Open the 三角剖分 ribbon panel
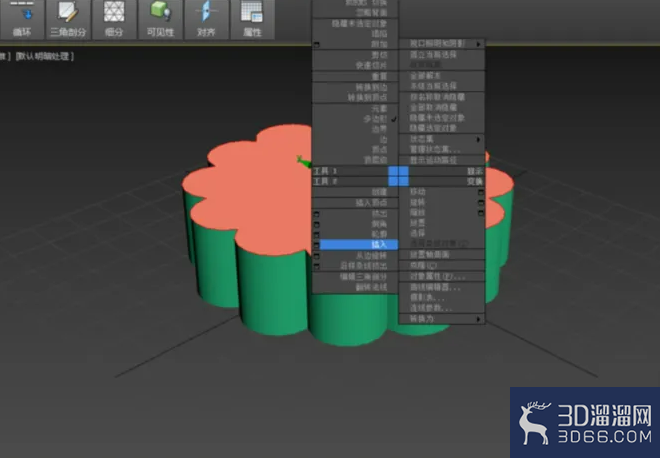660x458 pixels. [68, 19]
